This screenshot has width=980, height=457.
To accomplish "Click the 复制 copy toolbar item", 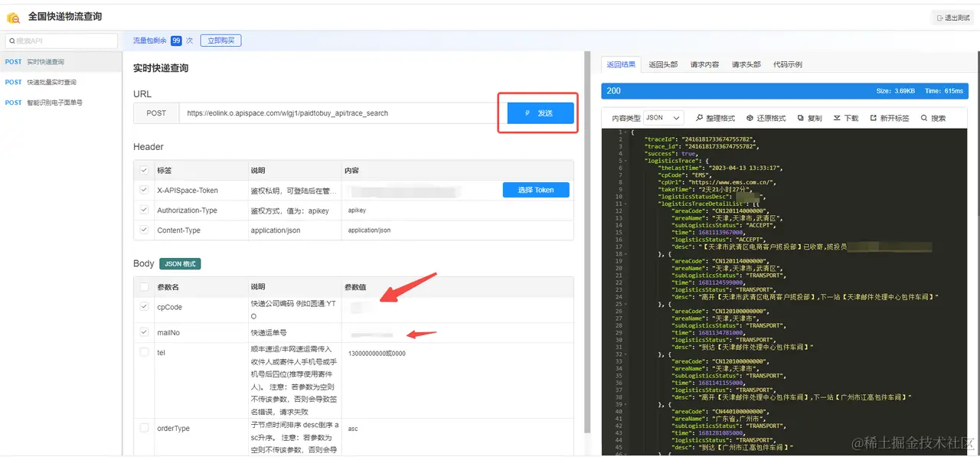I will coord(809,118).
